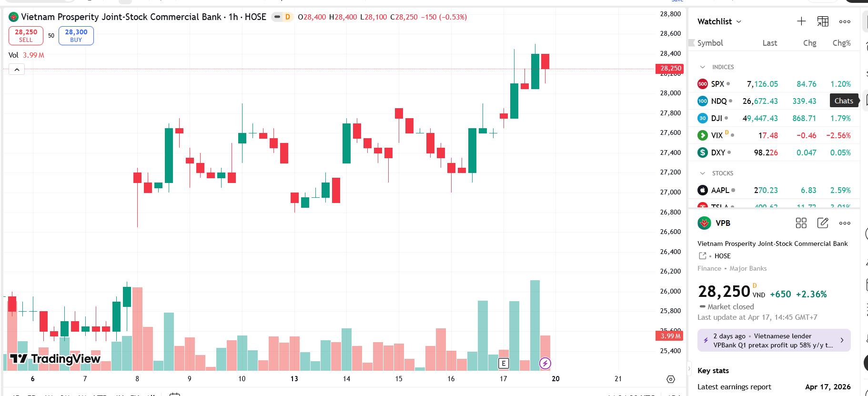Open the VPB note edit icon
868x396 pixels.
pyautogui.click(x=823, y=223)
